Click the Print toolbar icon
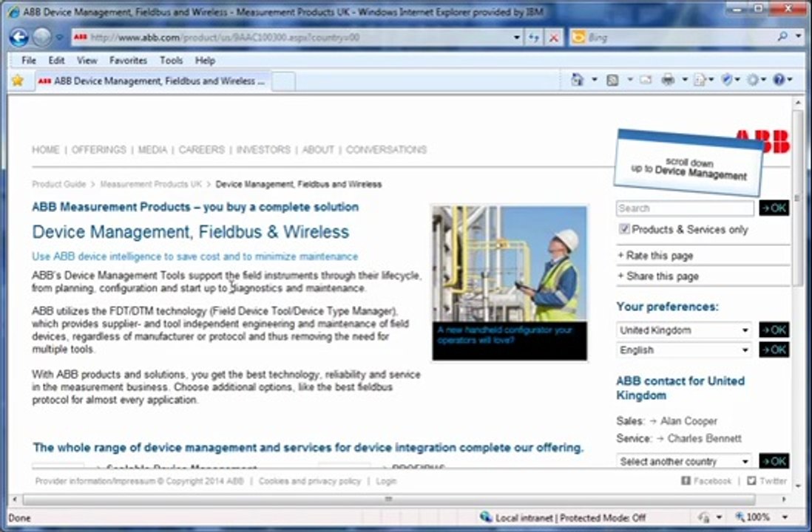Viewport: 812px width, 532px height. coord(668,80)
